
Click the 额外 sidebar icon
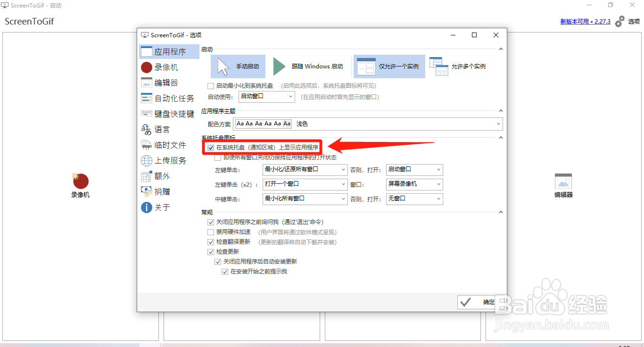147,176
